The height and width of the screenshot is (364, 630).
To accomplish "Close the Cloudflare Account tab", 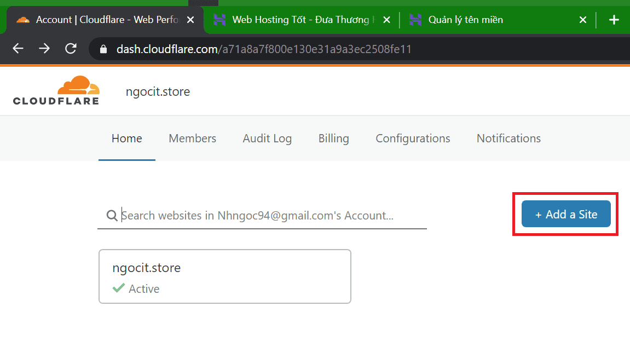I will point(190,20).
